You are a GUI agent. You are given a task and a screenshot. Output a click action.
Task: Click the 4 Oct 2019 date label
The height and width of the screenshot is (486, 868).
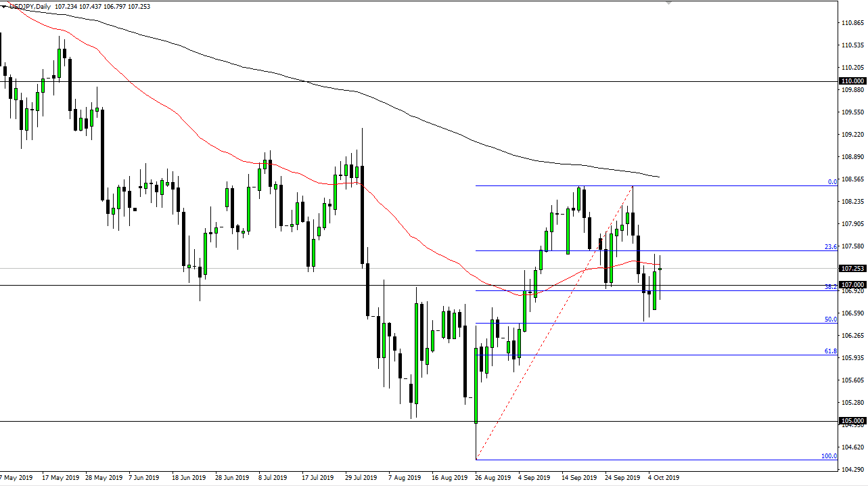664,478
